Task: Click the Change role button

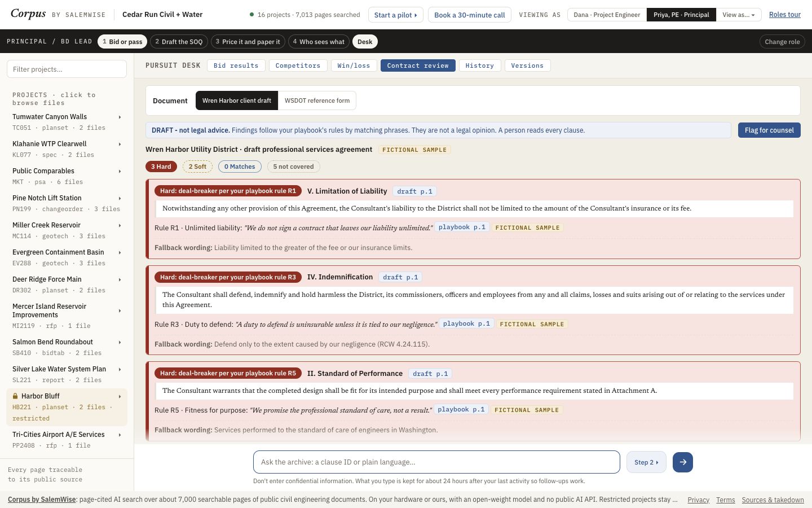Action: tap(782, 42)
